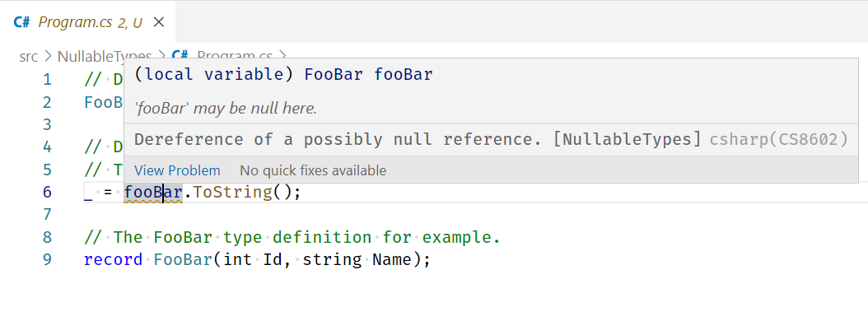Image resolution: width=868 pixels, height=321 pixels.
Task: Expand the breadcrumb chevron after src
Action: pyautogui.click(x=48, y=57)
